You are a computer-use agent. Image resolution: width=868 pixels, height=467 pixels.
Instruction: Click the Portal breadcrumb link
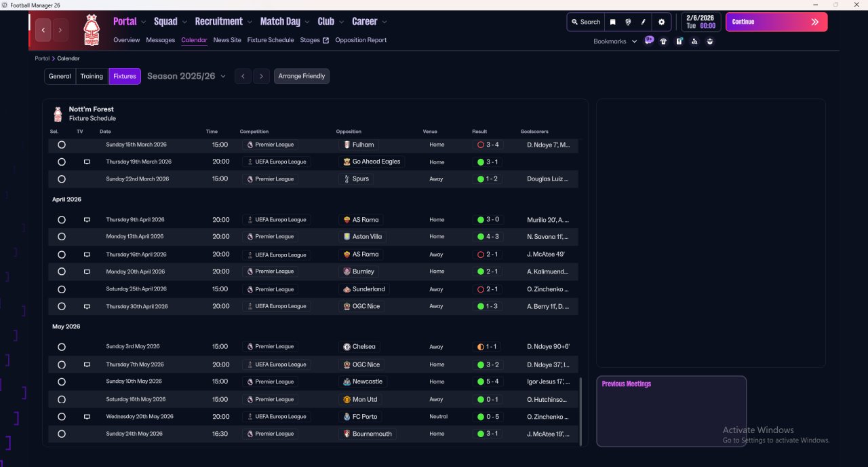[x=42, y=58]
